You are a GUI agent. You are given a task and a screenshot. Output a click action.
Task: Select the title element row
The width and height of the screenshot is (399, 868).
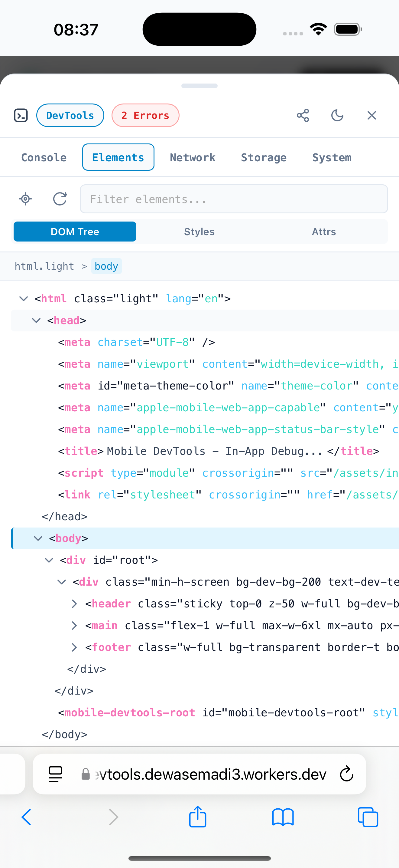pos(205,451)
